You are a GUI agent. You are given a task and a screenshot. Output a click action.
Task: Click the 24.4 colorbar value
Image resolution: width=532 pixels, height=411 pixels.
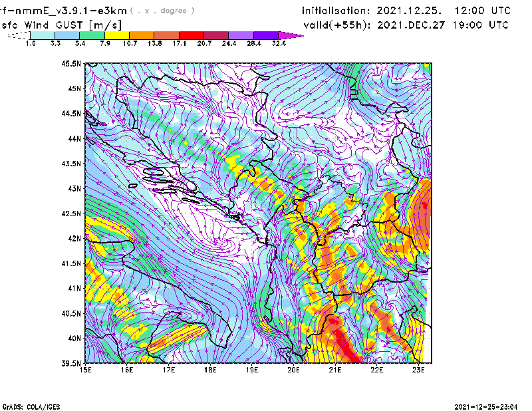229,43
